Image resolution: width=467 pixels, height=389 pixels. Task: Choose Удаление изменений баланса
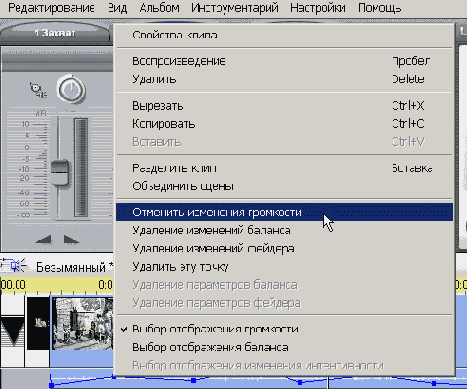click(x=284, y=230)
